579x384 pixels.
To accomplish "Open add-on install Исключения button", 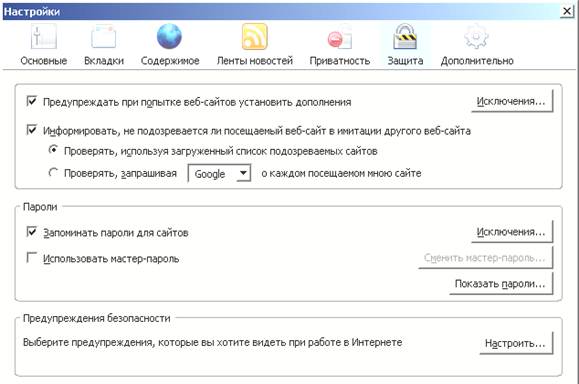I will [512, 101].
